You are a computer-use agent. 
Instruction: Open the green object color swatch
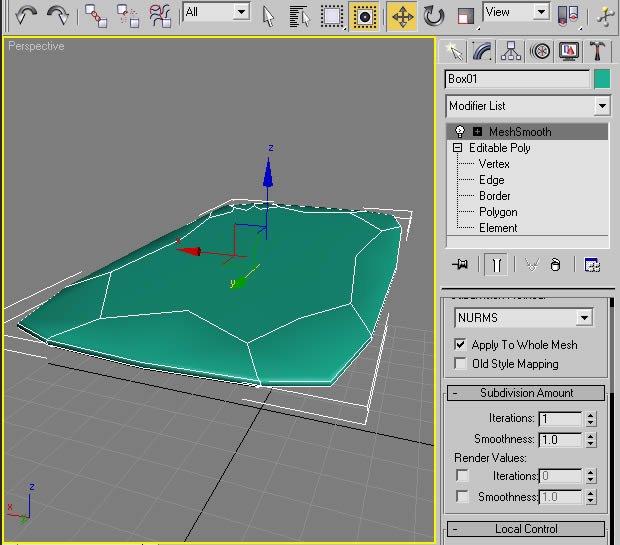click(x=602, y=79)
